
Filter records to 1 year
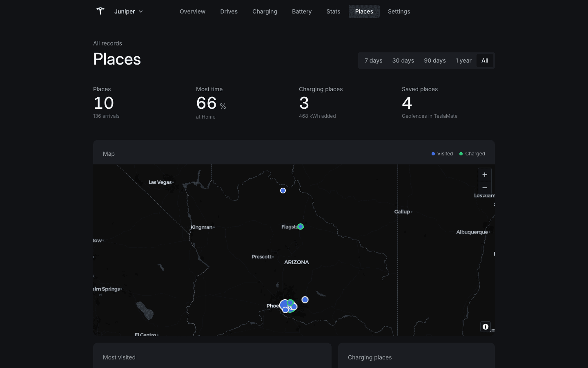tap(463, 61)
